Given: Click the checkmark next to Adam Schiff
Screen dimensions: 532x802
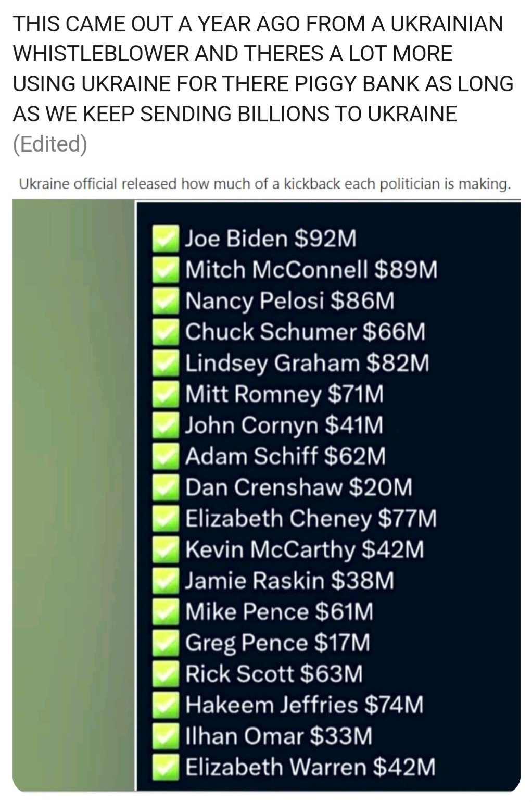Looking at the screenshot, I should tap(166, 456).
